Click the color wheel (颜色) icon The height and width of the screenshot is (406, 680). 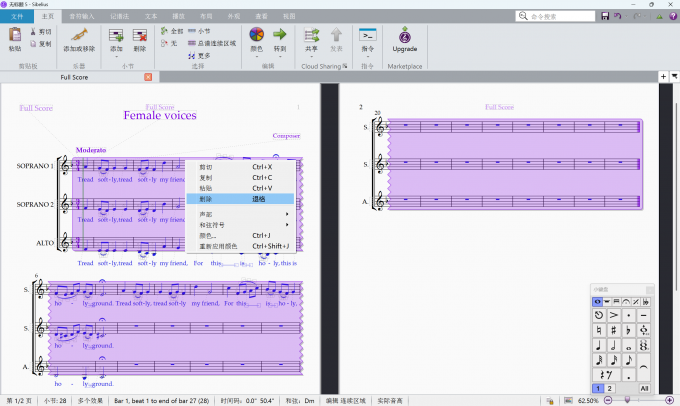tap(256, 35)
